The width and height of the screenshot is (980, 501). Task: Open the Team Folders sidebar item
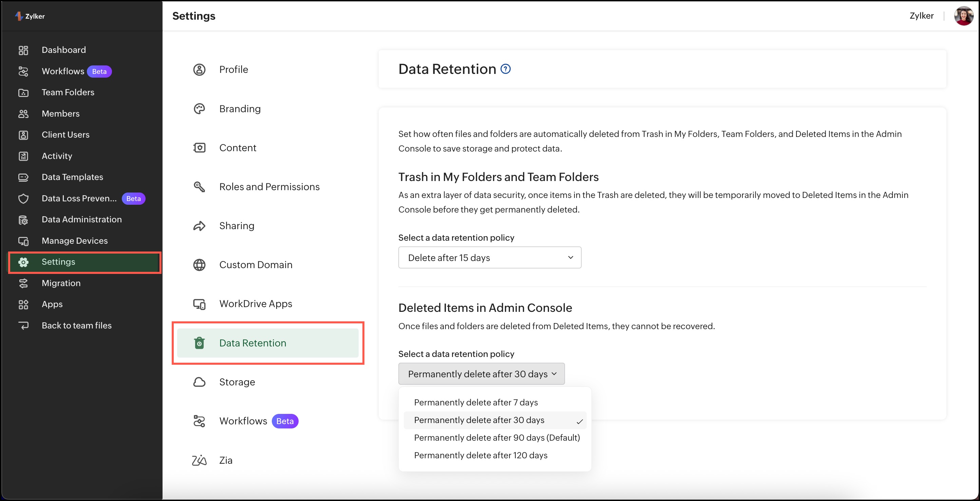coord(68,92)
